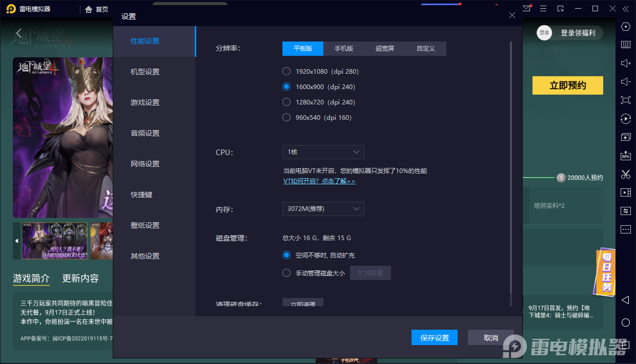
Task: Select 960x540 (dpi 160) resolution
Action: tap(317, 117)
